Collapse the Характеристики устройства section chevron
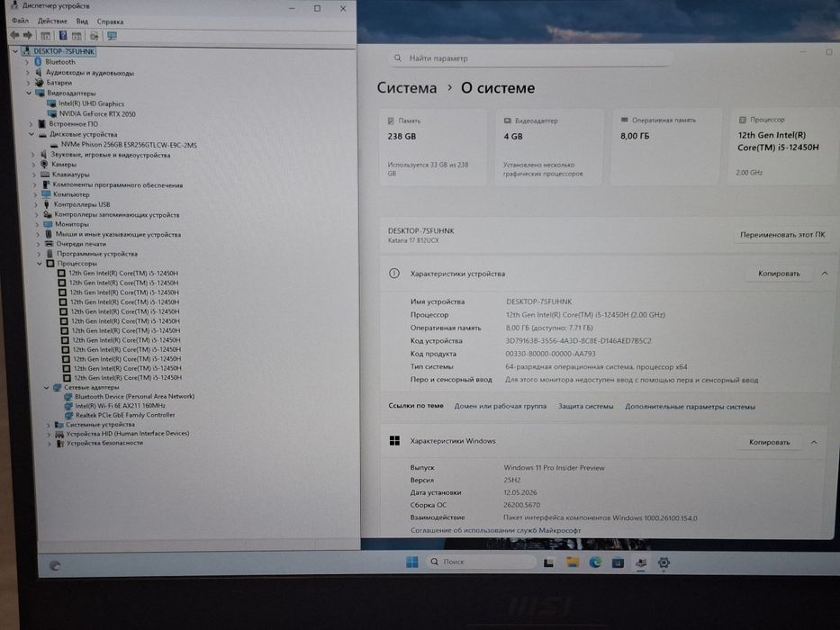This screenshot has width=840, height=630. [x=825, y=274]
